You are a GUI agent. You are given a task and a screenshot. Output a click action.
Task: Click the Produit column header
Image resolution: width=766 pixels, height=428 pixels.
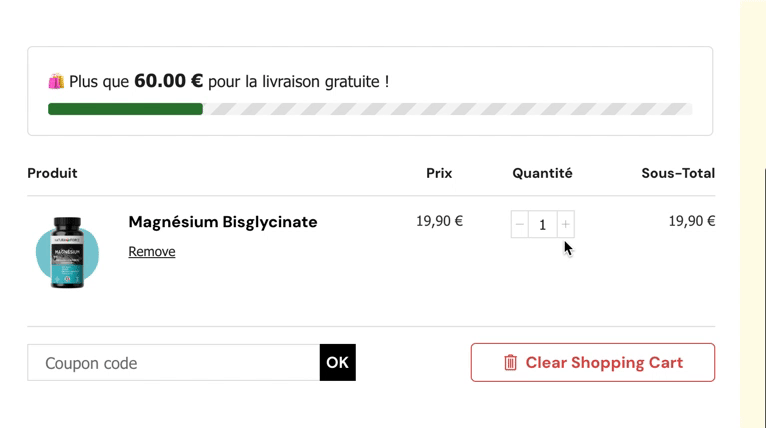point(52,173)
